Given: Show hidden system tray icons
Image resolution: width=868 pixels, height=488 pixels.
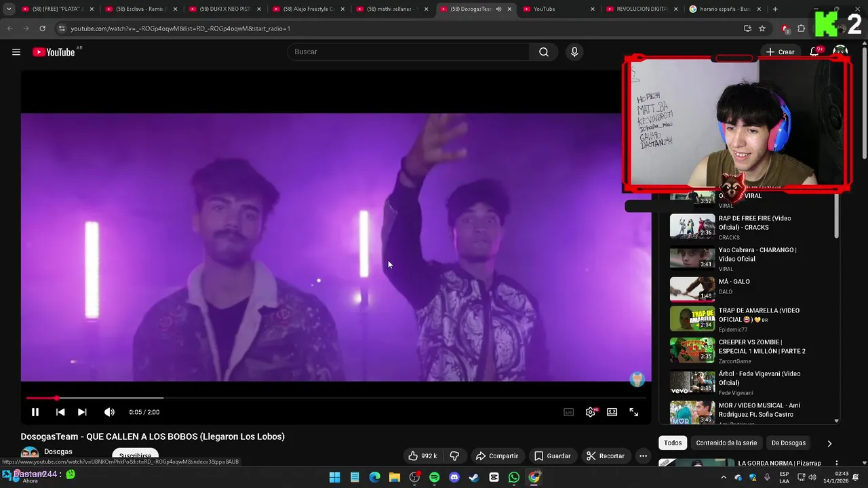Looking at the screenshot, I should point(723,477).
